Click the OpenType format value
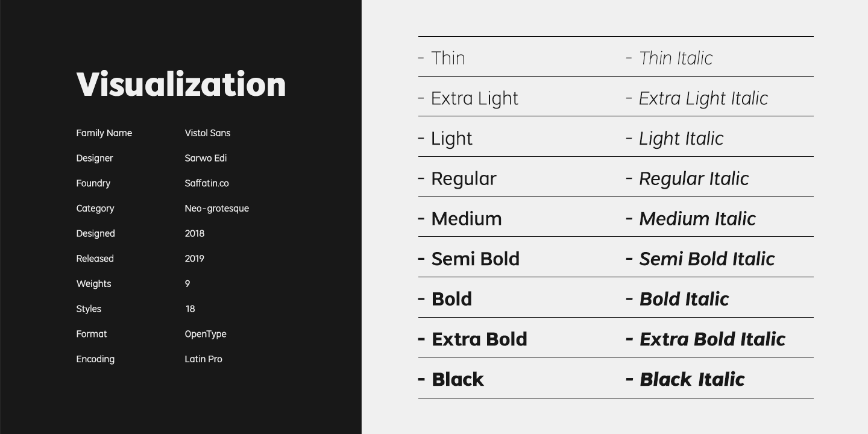 (x=206, y=334)
